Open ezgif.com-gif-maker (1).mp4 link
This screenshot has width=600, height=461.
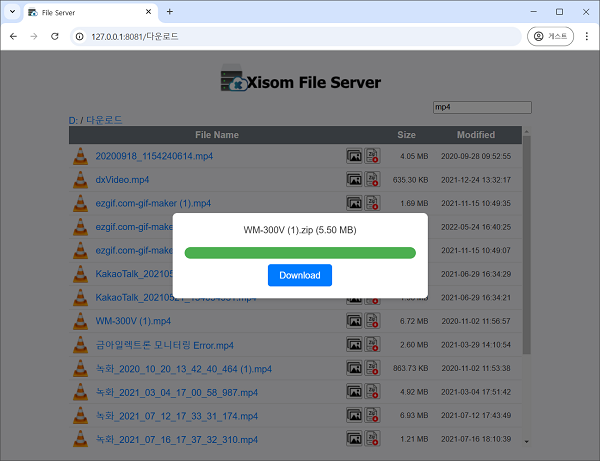coord(153,203)
